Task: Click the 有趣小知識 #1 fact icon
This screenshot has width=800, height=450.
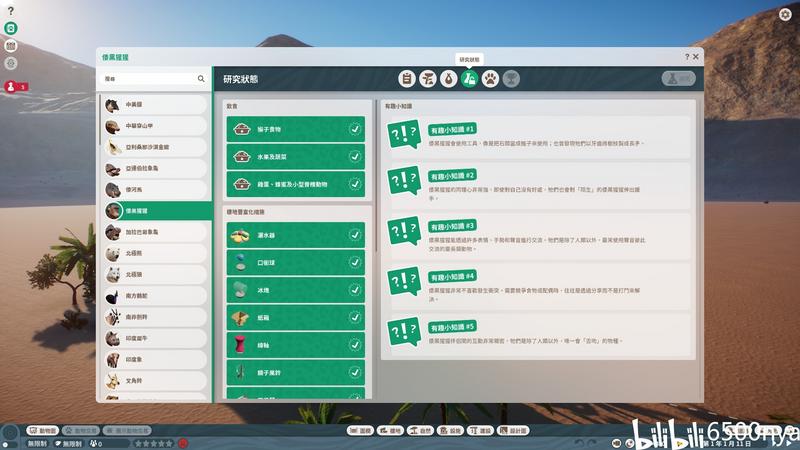Action: point(404,134)
